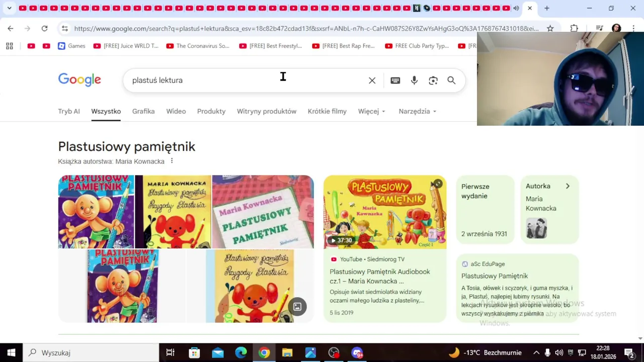The height and width of the screenshot is (362, 644).
Task: Open the Games bookmark
Action: click(71, 46)
